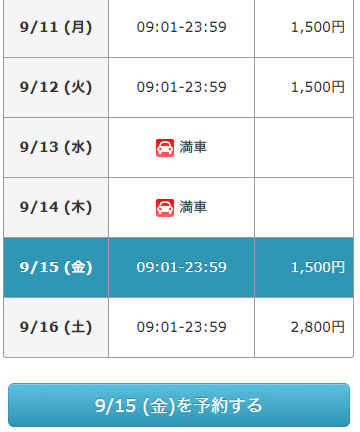Select the 9/13 (水) date cell

[x=56, y=147]
